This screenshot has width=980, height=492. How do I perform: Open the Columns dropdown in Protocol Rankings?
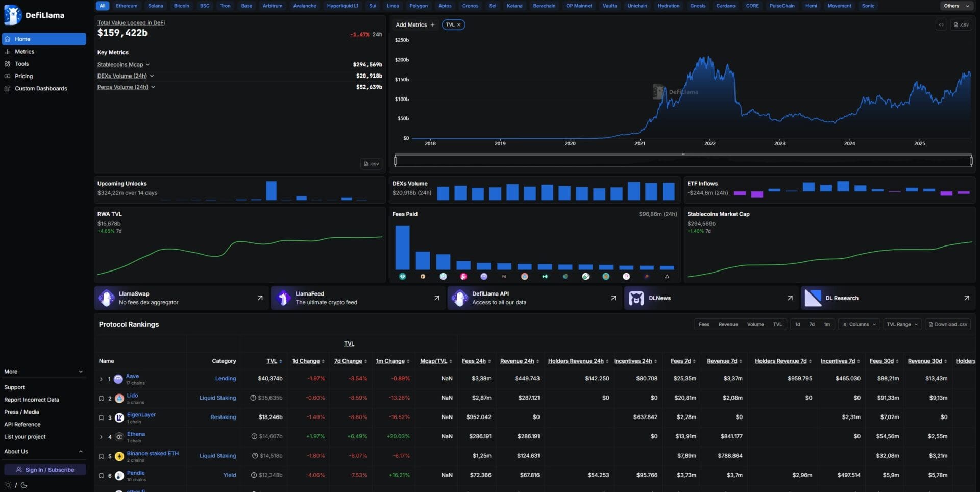click(x=859, y=324)
